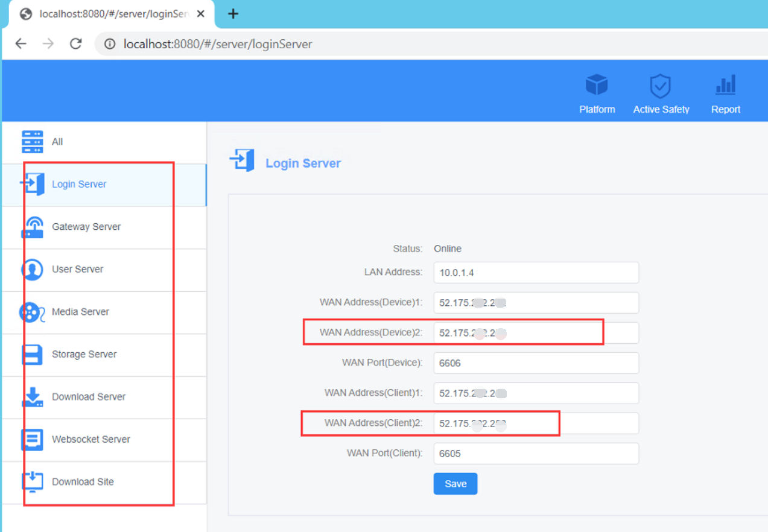Open the All menu item label
768x532 pixels.
pos(57,142)
